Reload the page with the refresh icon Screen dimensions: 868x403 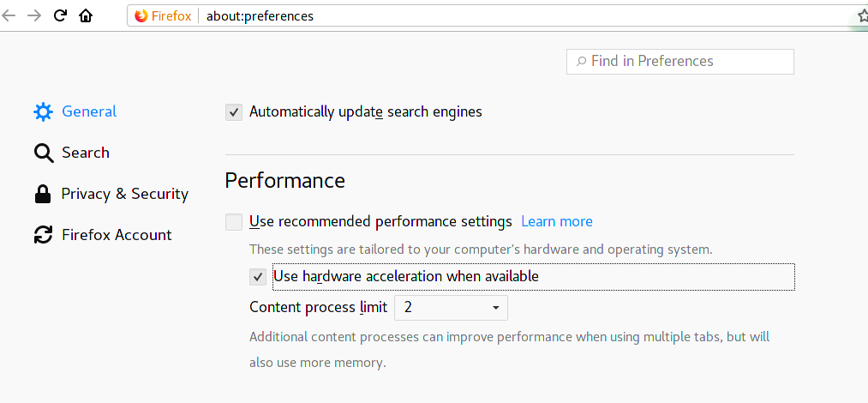pos(60,15)
